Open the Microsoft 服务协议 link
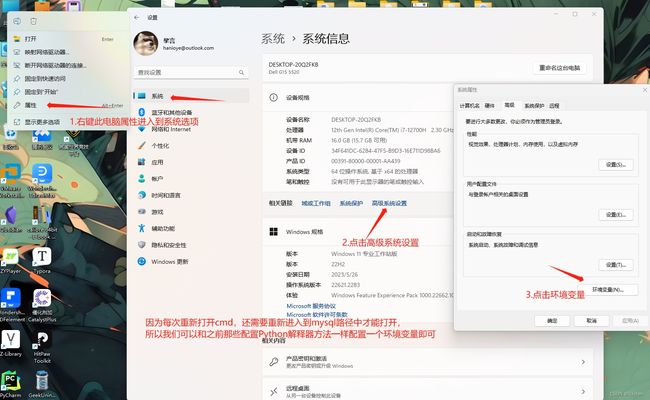 click(x=311, y=306)
